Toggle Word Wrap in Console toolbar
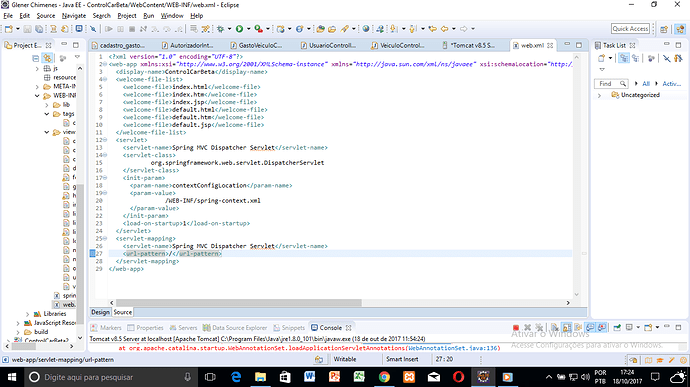 [x=578, y=328]
